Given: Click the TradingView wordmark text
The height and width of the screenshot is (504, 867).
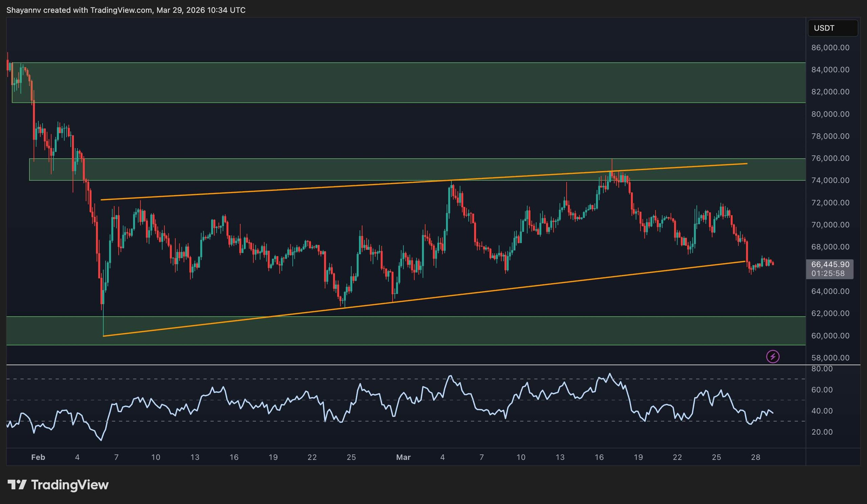Looking at the screenshot, I should (x=70, y=485).
